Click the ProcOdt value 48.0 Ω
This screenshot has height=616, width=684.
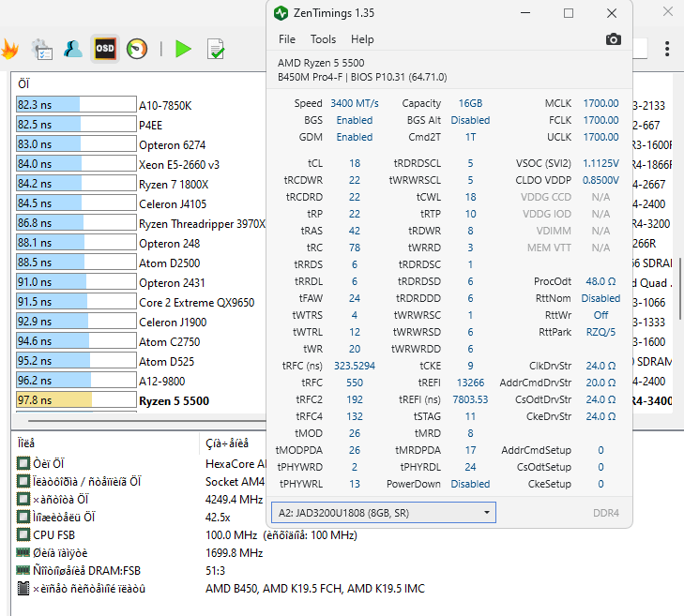tap(600, 281)
